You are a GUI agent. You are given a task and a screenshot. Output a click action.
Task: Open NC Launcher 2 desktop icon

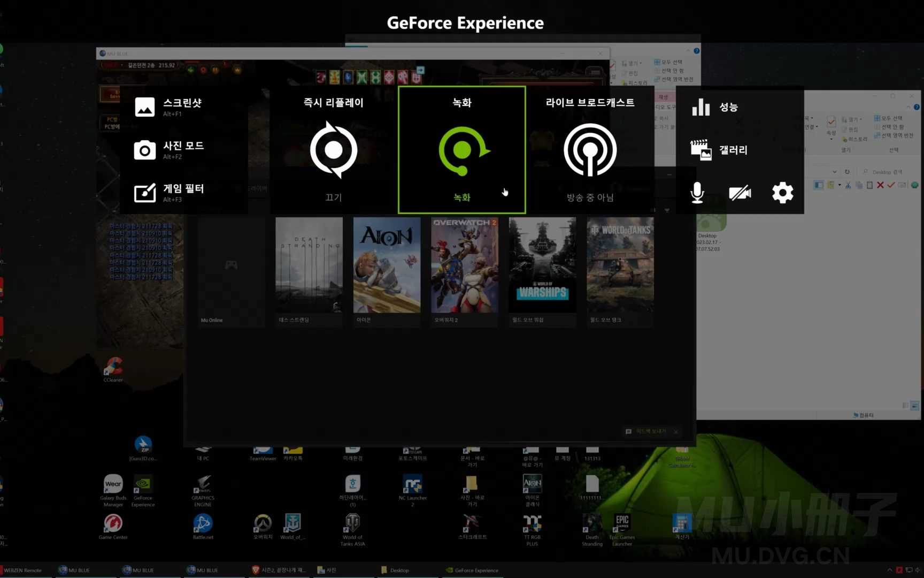click(413, 490)
